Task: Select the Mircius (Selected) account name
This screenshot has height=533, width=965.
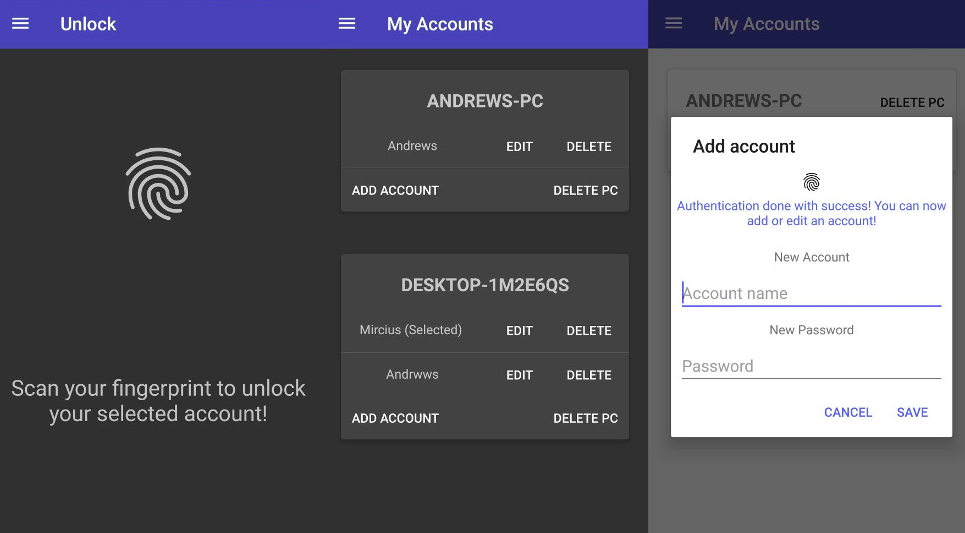Action: pos(410,330)
